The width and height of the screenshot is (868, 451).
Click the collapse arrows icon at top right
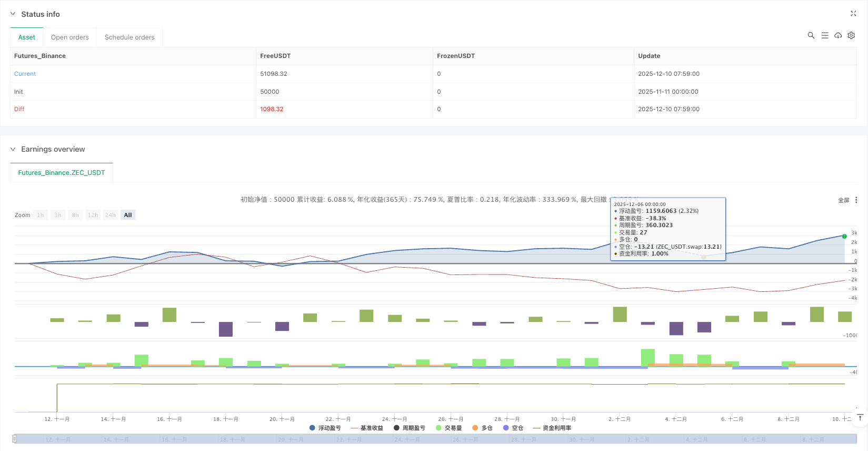853,14
